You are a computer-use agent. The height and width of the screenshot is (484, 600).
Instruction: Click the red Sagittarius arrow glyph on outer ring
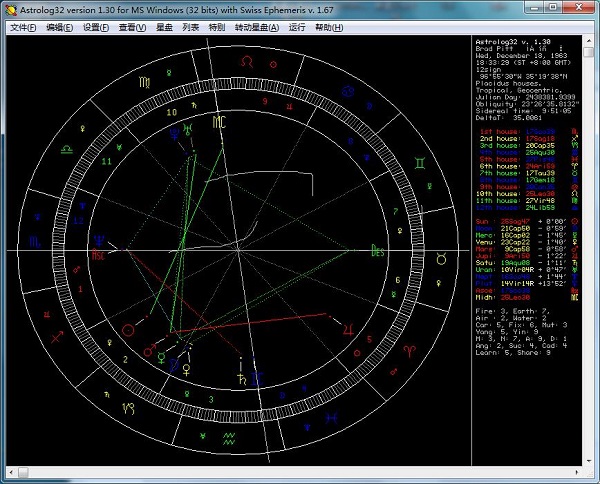tap(57, 337)
